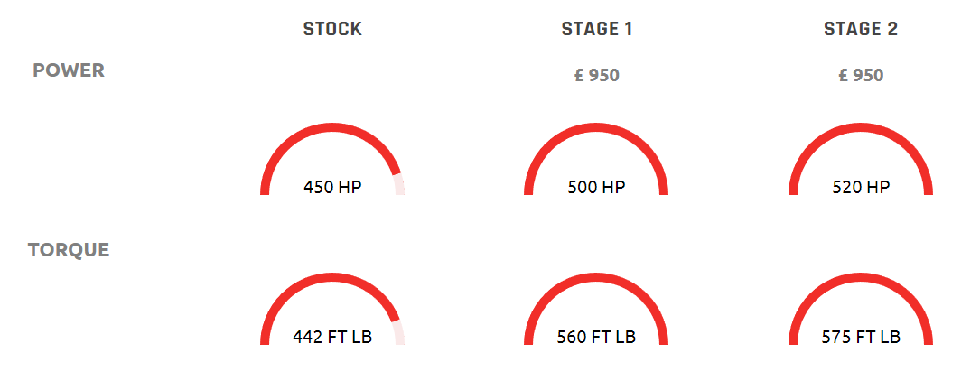Click the 575 FT LB value
980x381 pixels.
tap(861, 338)
